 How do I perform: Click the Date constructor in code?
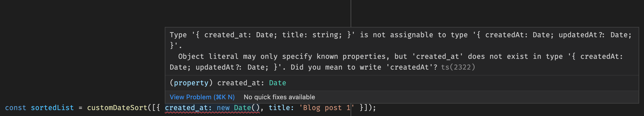[x=243, y=108]
